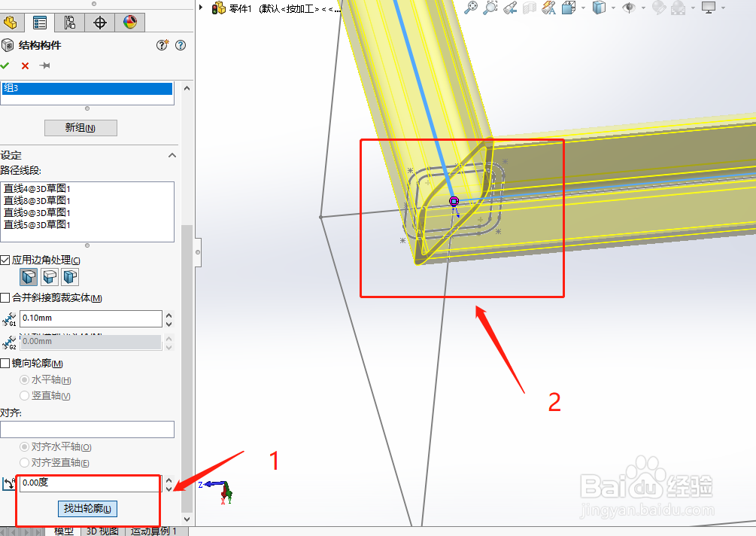Click the Zoom to Fit icon

pyautogui.click(x=471, y=8)
